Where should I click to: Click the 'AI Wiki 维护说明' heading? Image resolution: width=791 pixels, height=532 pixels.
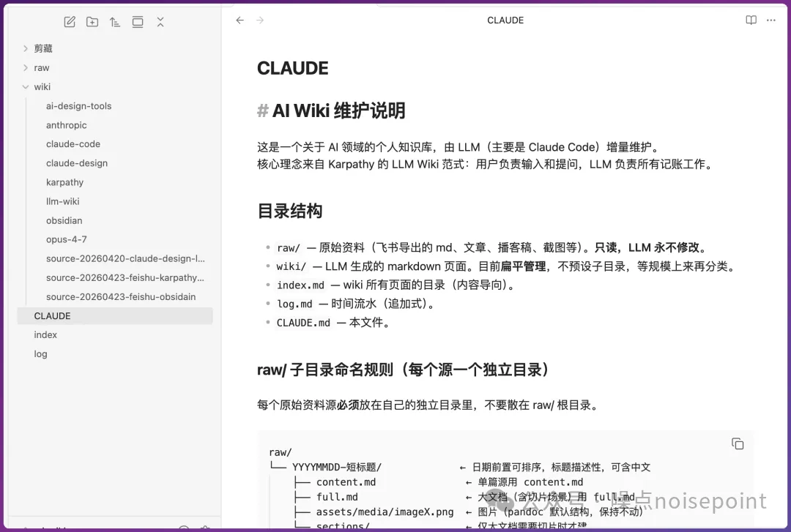pos(338,110)
